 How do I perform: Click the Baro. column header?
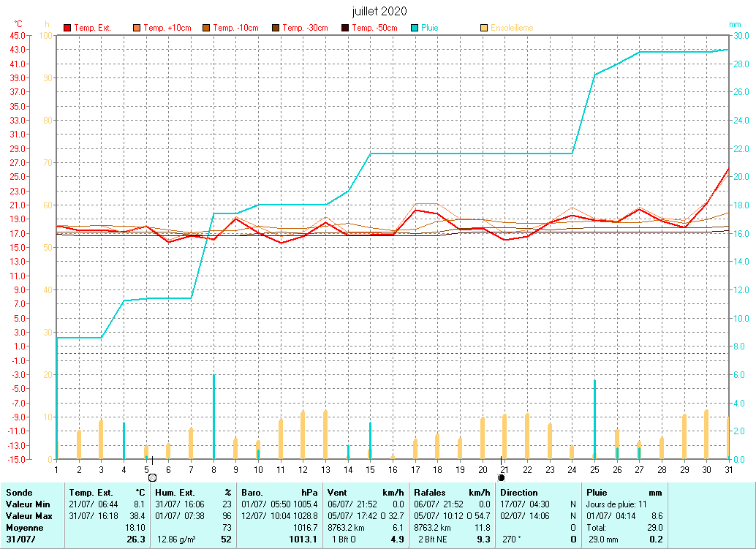(x=252, y=493)
